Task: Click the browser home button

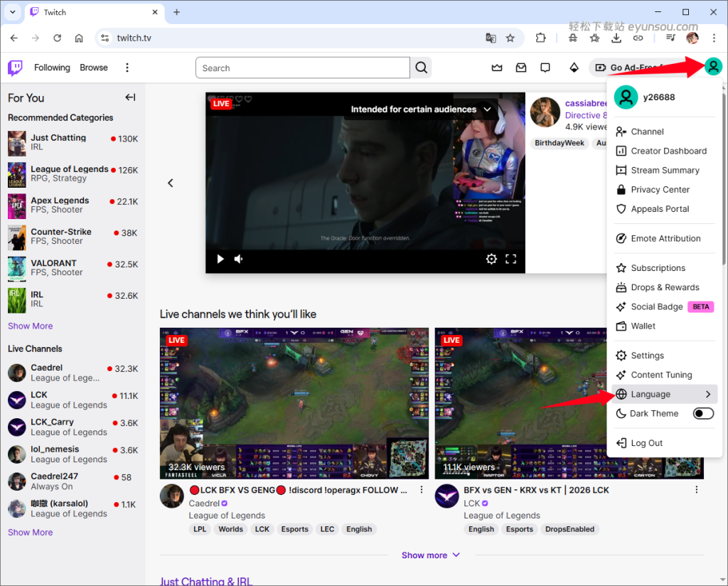Action: click(x=79, y=38)
